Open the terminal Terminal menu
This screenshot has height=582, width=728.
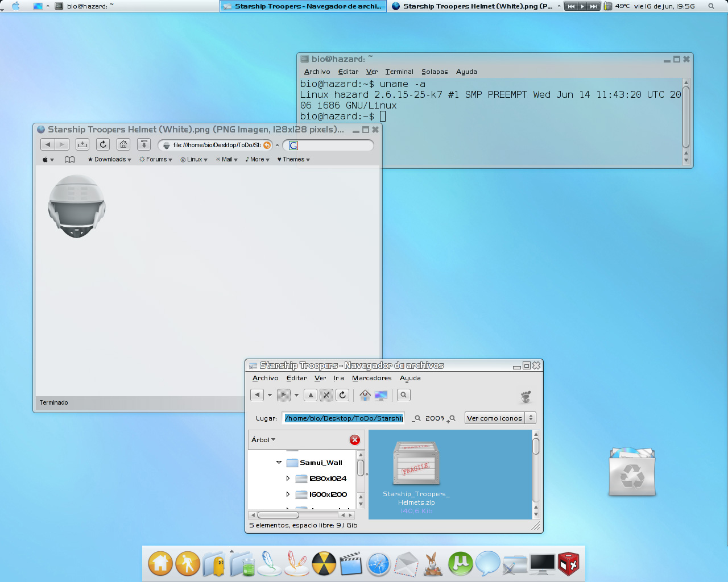point(399,72)
